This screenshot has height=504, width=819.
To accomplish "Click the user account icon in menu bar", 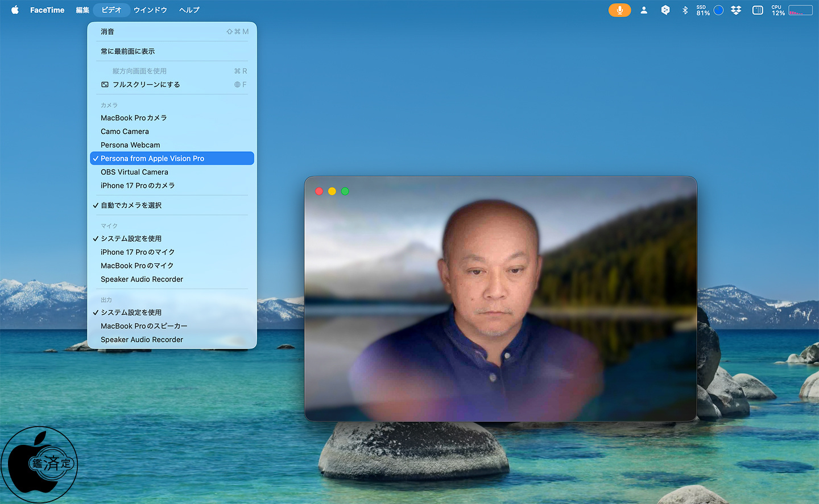I will click(644, 10).
